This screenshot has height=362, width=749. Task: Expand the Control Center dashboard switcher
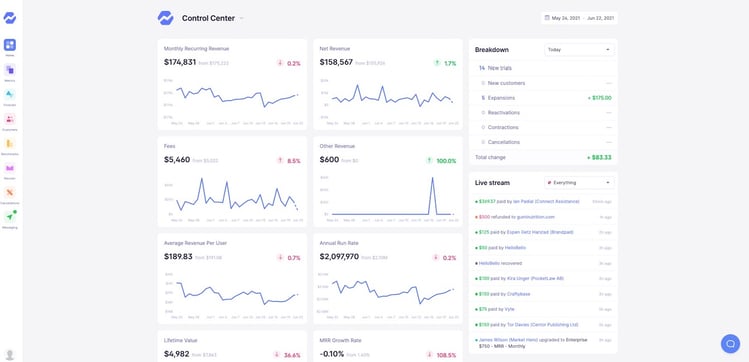[242, 18]
